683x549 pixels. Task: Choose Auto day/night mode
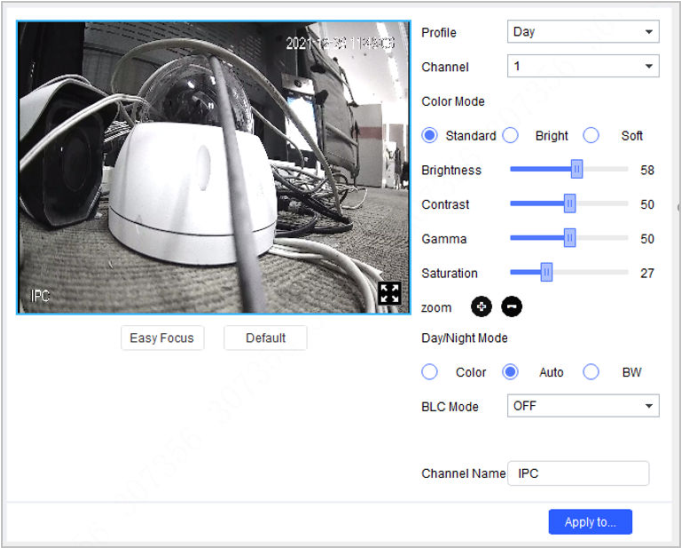pos(511,373)
